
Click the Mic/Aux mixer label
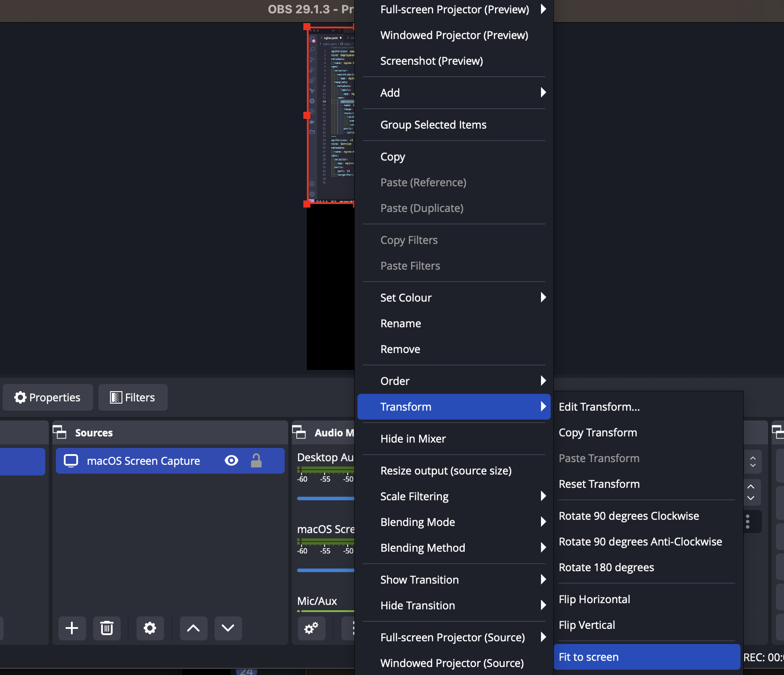click(317, 601)
